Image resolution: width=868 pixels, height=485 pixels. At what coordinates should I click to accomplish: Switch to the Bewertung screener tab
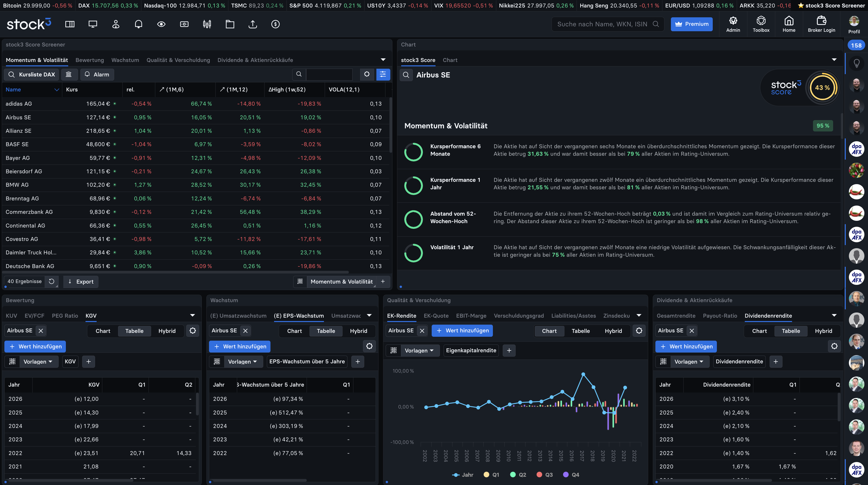pos(90,60)
